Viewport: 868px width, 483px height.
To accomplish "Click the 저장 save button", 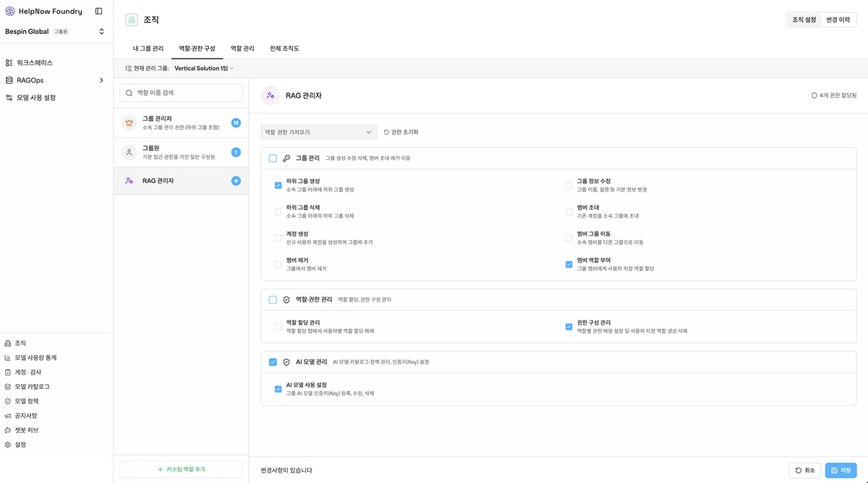I will coord(841,470).
